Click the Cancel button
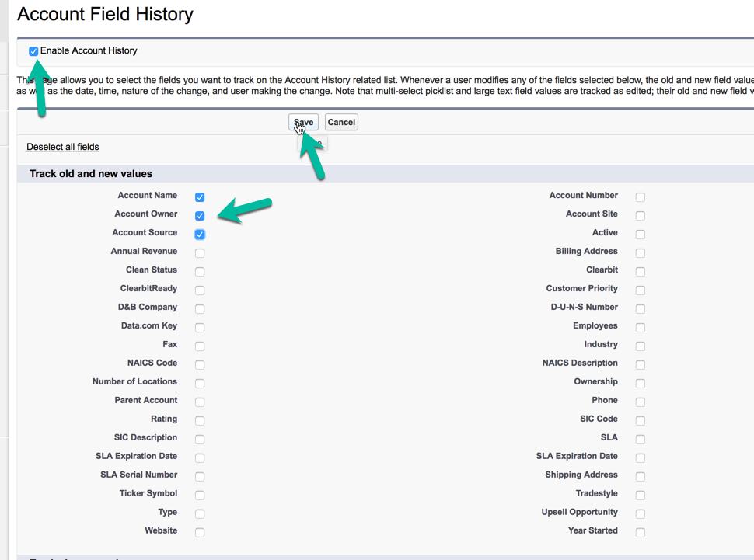 coord(341,122)
